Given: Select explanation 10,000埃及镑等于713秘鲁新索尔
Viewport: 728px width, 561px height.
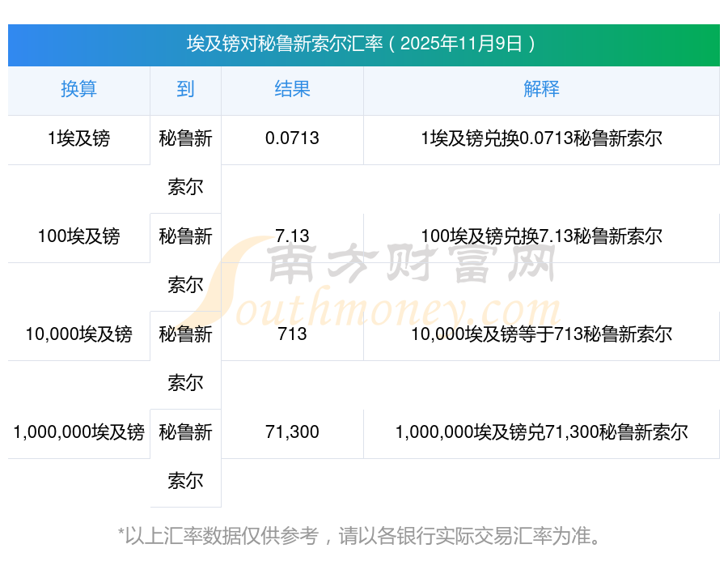Looking at the screenshot, I should [x=541, y=334].
